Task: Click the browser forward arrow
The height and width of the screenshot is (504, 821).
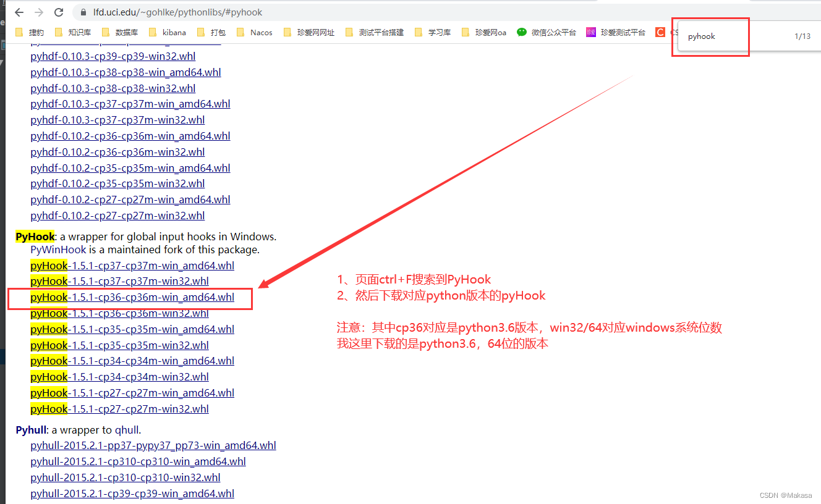Action: (x=39, y=12)
